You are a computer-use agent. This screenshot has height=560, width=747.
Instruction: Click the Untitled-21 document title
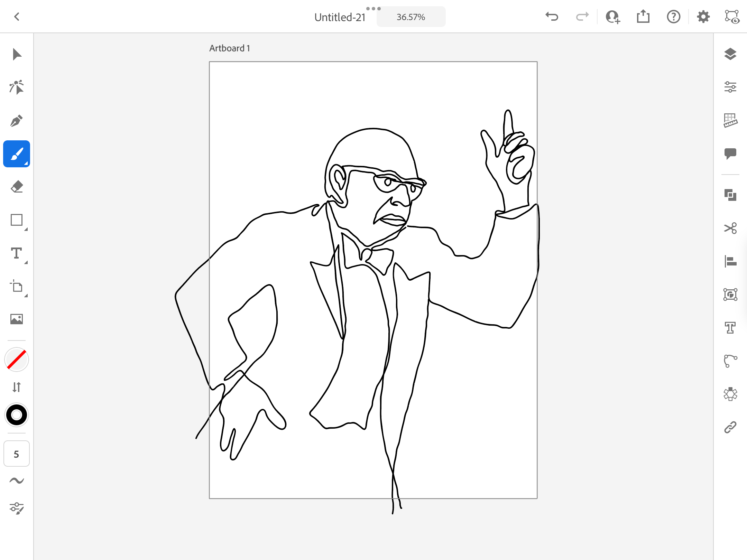click(x=340, y=17)
